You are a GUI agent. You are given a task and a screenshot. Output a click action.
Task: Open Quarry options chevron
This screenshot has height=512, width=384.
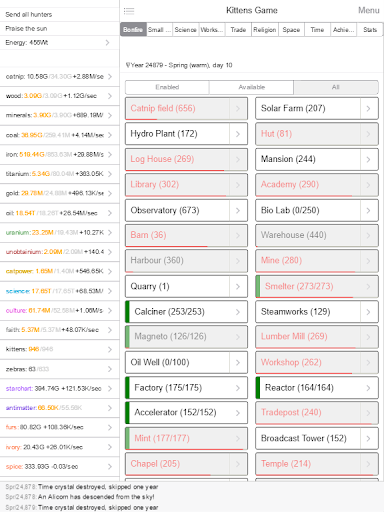pos(238,286)
